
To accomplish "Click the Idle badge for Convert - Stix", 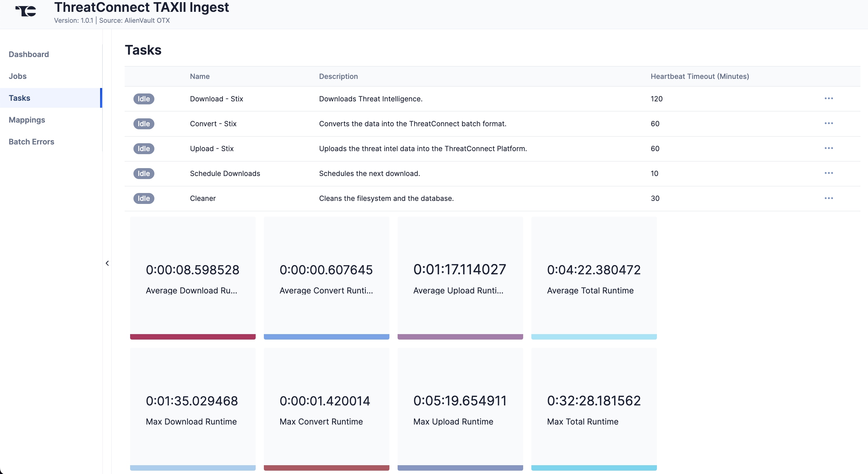I will click(144, 124).
